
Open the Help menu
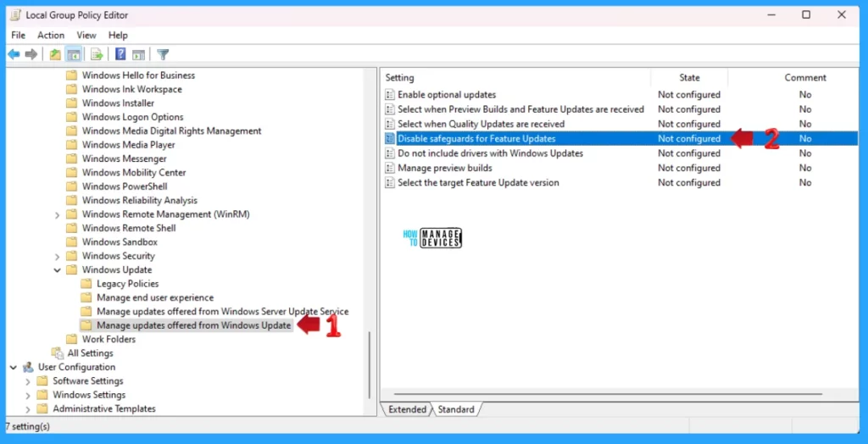click(118, 35)
